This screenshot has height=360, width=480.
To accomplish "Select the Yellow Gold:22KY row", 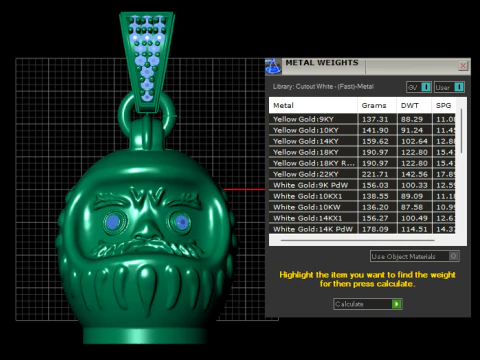I will (362, 174).
